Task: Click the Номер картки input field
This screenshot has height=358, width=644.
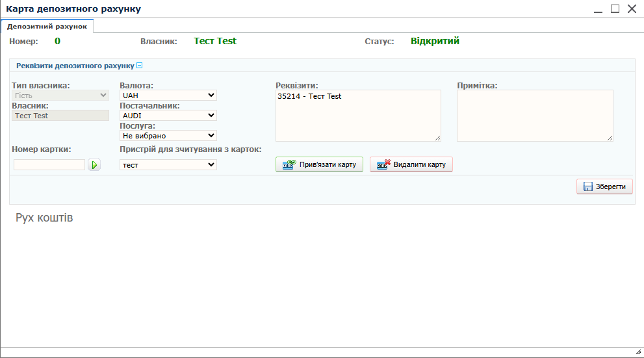Action: click(x=49, y=165)
